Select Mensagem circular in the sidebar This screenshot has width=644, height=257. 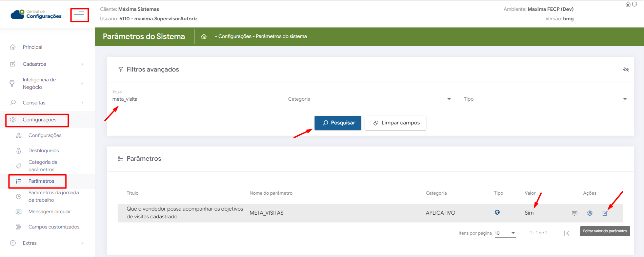pos(49,212)
